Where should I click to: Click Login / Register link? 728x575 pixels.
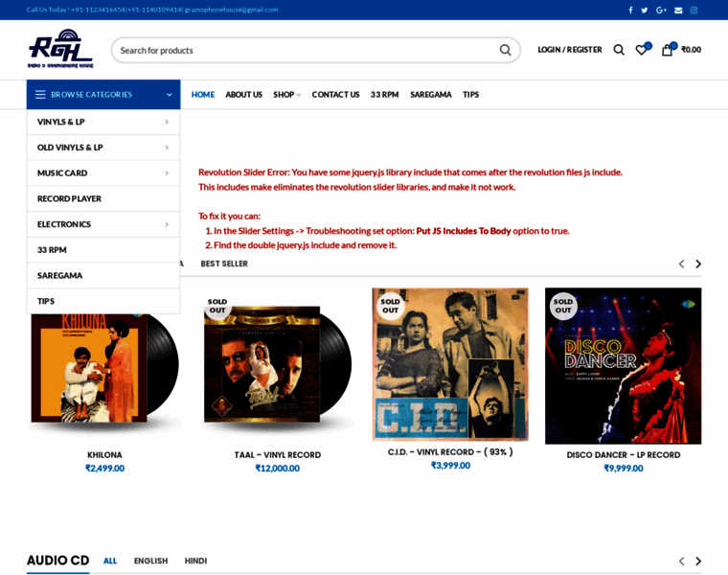[x=570, y=50]
